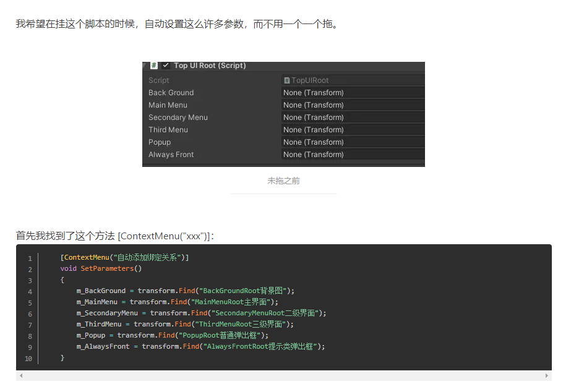Click the script hash icon in the component header
Image resolution: width=571 pixels, height=392 pixels.
(x=154, y=66)
